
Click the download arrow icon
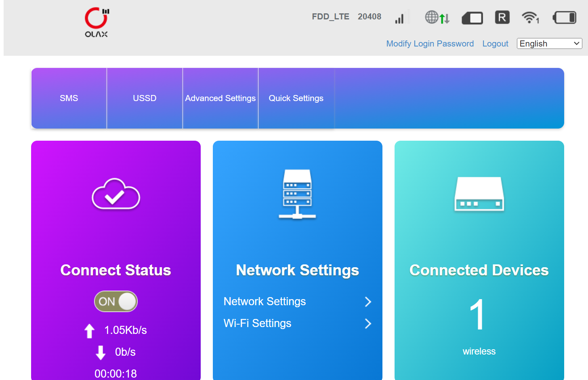click(x=101, y=353)
